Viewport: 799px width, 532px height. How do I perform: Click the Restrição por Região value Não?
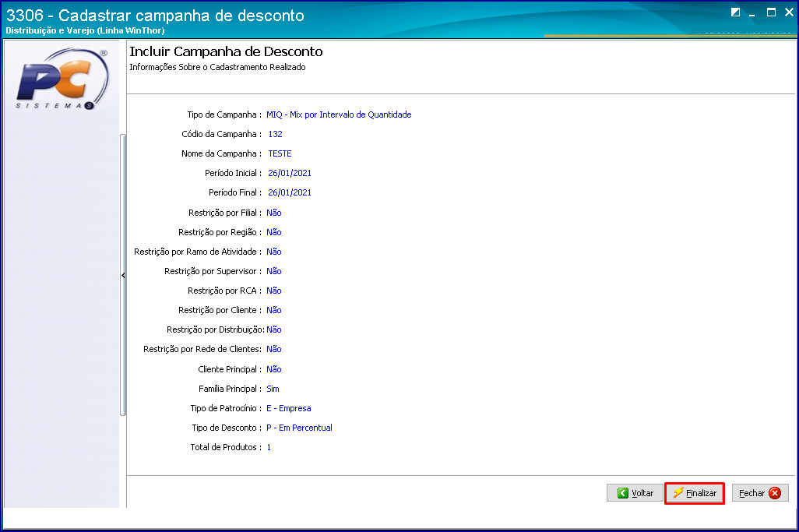pyautogui.click(x=273, y=232)
